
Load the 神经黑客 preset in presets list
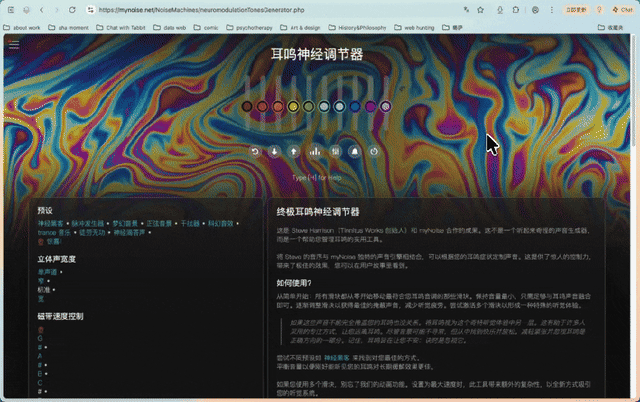[x=51, y=224]
